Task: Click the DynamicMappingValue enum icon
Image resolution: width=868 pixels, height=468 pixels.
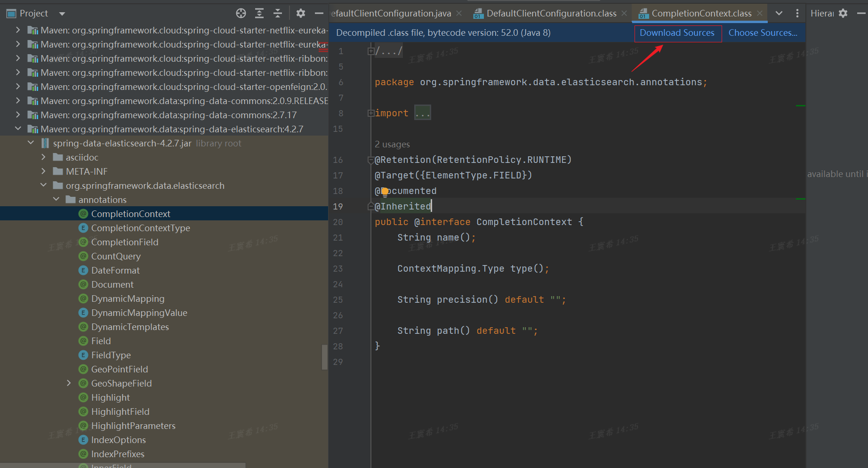Action: [83, 313]
